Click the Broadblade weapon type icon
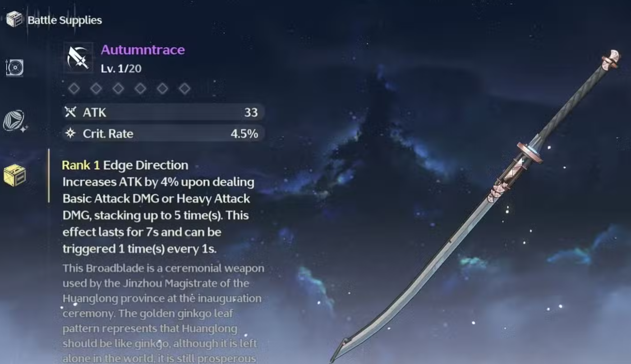Screen dimensions: 631x364 tap(78, 58)
